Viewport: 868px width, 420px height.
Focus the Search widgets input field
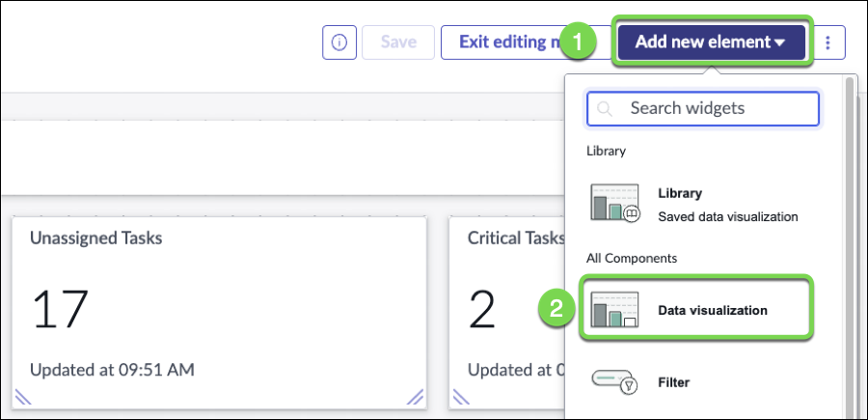tap(714, 109)
